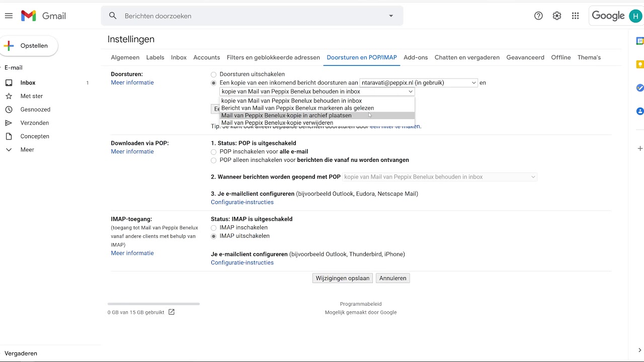
Task: Enable POP voor alle e-mail
Action: coord(214,152)
